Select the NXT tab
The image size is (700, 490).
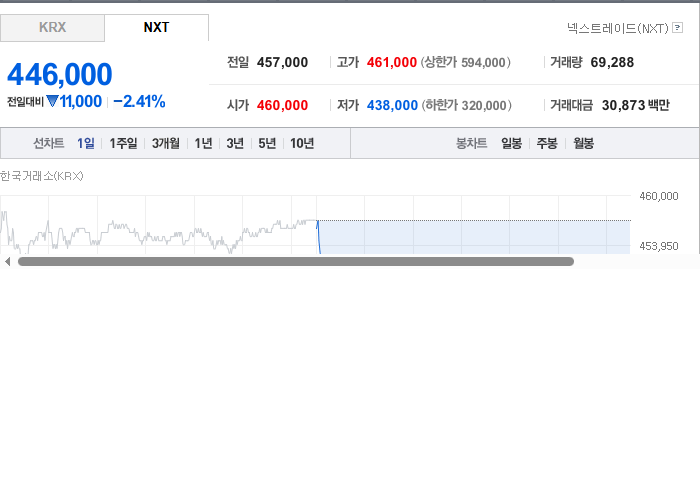coord(156,28)
